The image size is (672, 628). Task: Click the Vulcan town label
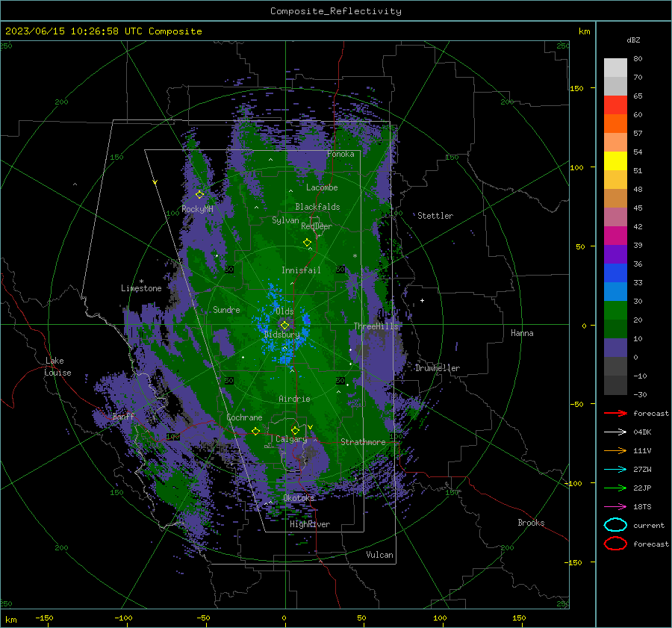click(379, 554)
